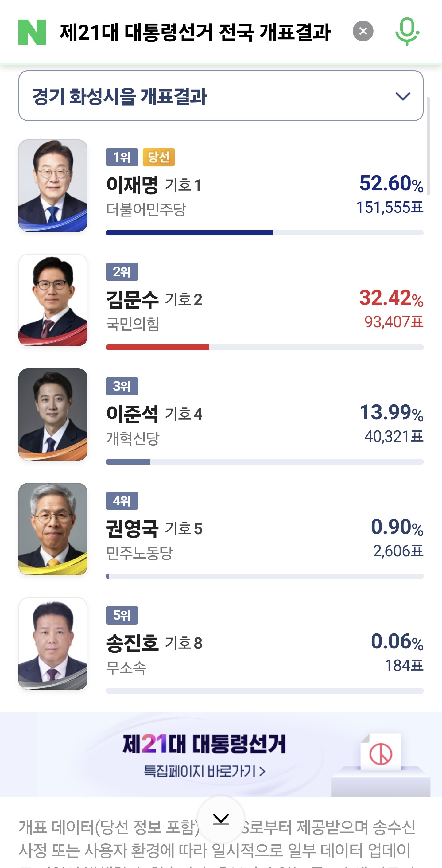Clear the search query with the X icon
Image resolution: width=442 pixels, height=868 pixels.
(x=363, y=31)
